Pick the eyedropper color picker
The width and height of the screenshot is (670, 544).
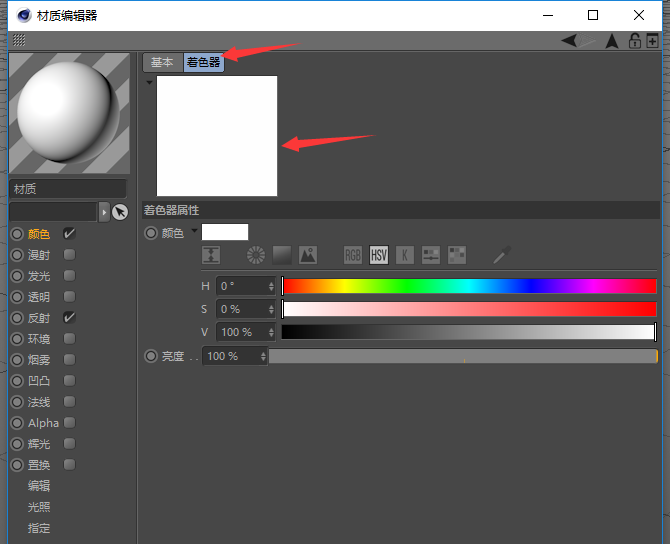[502, 255]
